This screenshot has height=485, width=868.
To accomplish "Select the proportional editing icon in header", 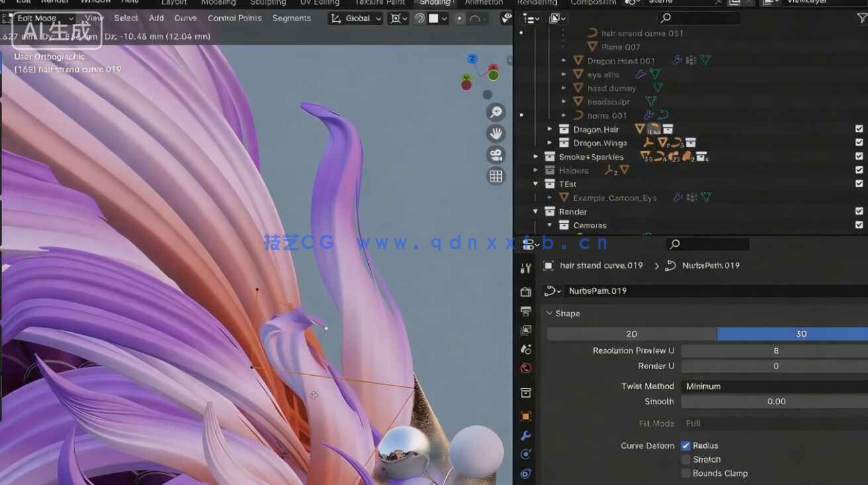I will [459, 18].
